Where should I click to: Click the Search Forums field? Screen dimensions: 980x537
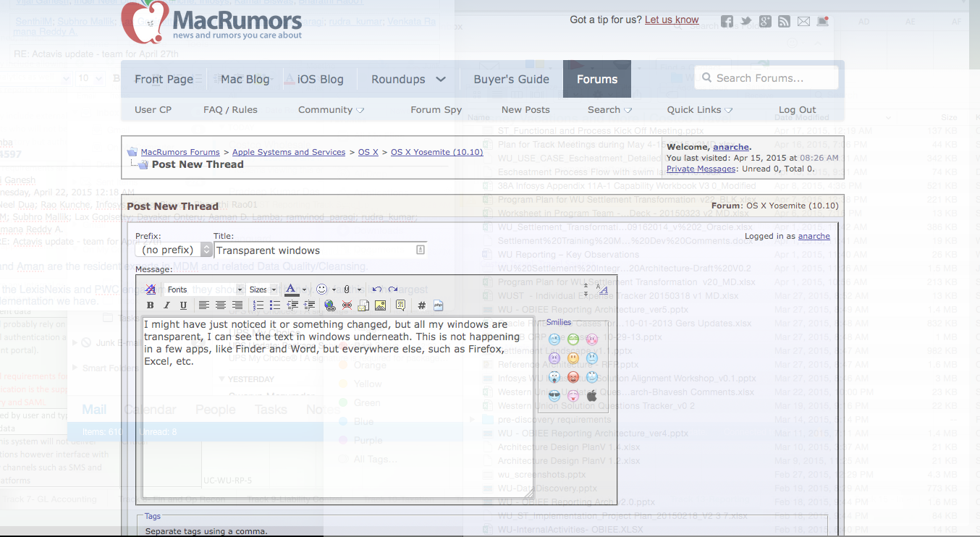(766, 78)
